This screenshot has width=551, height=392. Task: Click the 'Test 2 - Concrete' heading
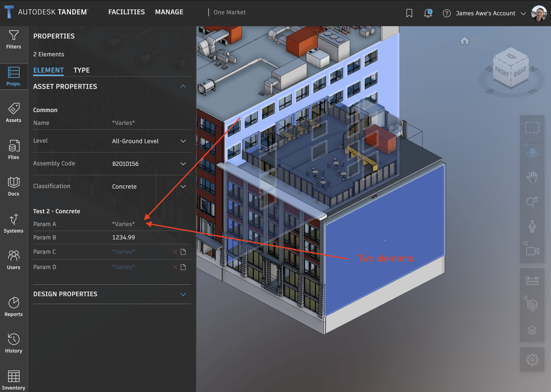[57, 211]
